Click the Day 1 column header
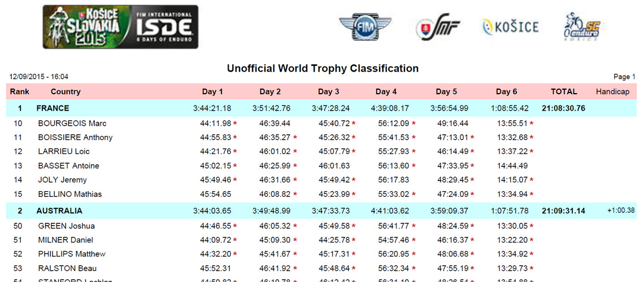Viewport: 644px width, 282px height. click(x=212, y=91)
